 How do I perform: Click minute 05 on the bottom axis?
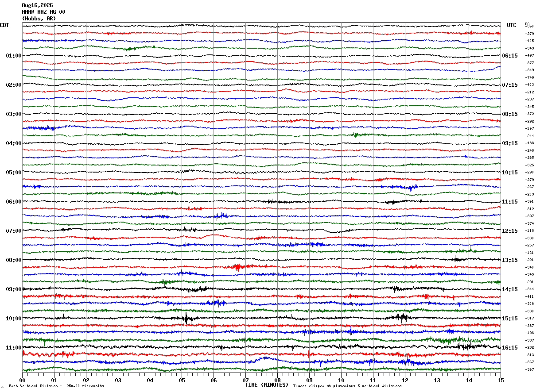182,380
